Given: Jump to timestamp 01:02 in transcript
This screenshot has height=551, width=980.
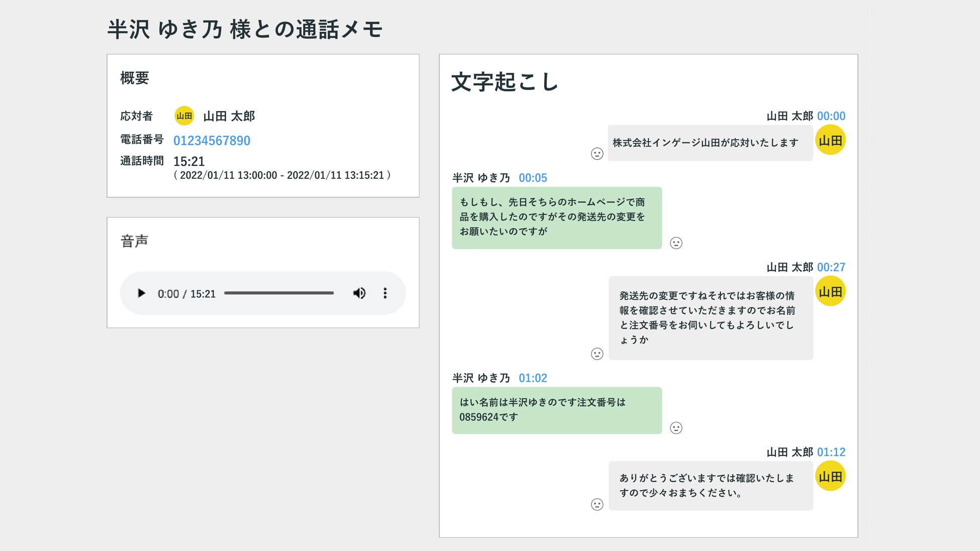Looking at the screenshot, I should (533, 378).
